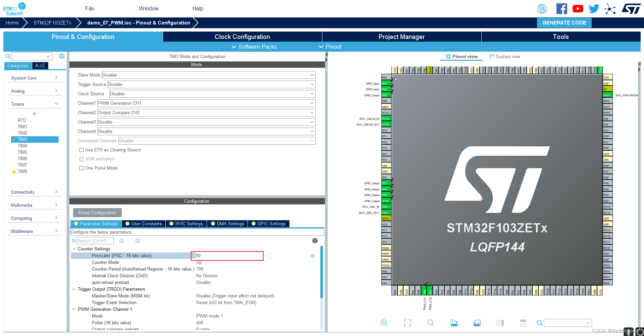The height and width of the screenshot is (336, 644).
Task: Open the Channel3 dropdown
Action: 206,122
